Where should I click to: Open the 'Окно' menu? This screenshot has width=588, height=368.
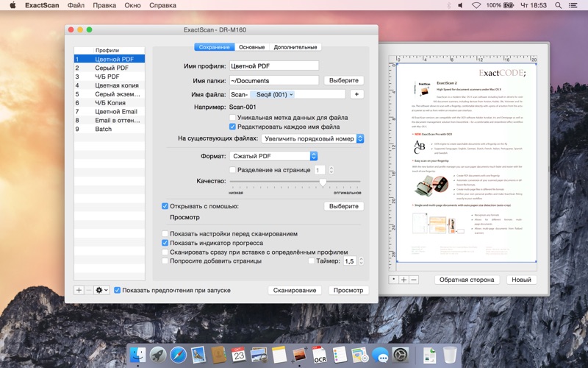click(132, 5)
